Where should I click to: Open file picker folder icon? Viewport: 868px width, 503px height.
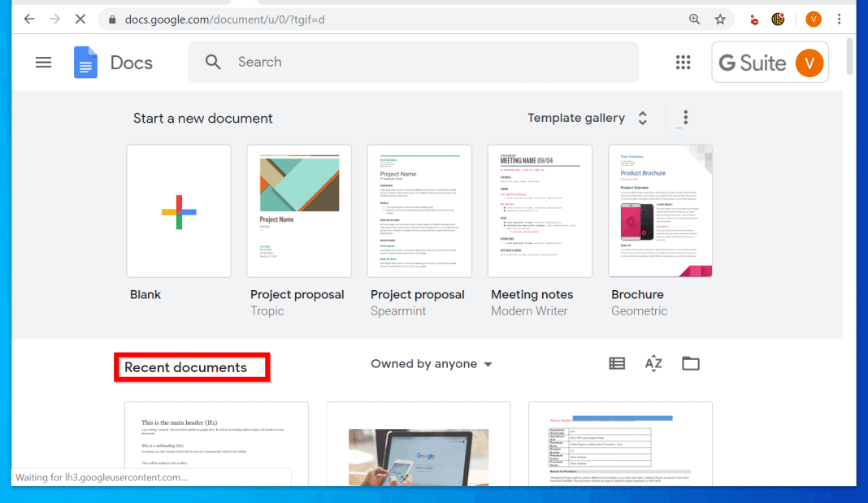[x=691, y=363]
